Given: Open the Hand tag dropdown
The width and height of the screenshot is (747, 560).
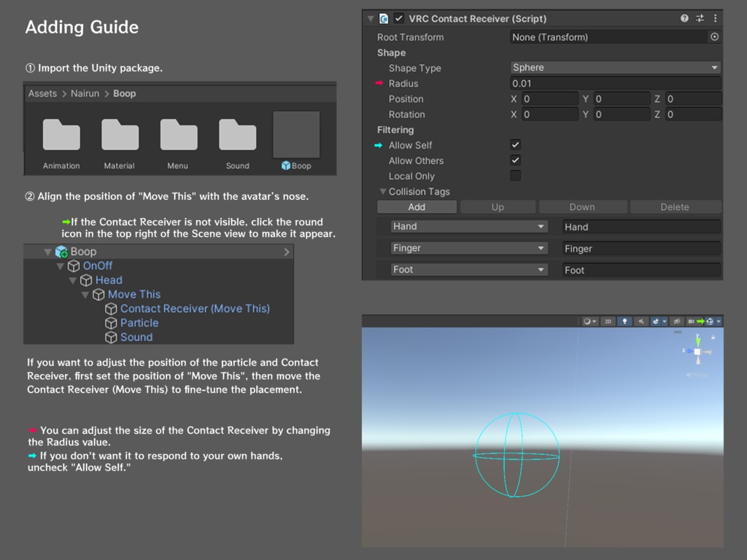Looking at the screenshot, I should [x=469, y=227].
